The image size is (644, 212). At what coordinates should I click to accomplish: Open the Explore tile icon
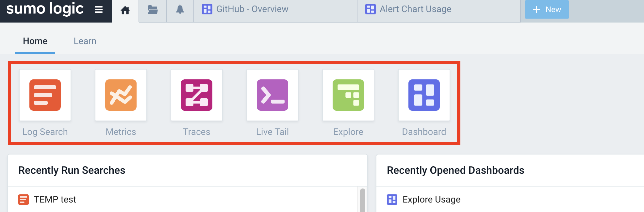click(x=348, y=95)
